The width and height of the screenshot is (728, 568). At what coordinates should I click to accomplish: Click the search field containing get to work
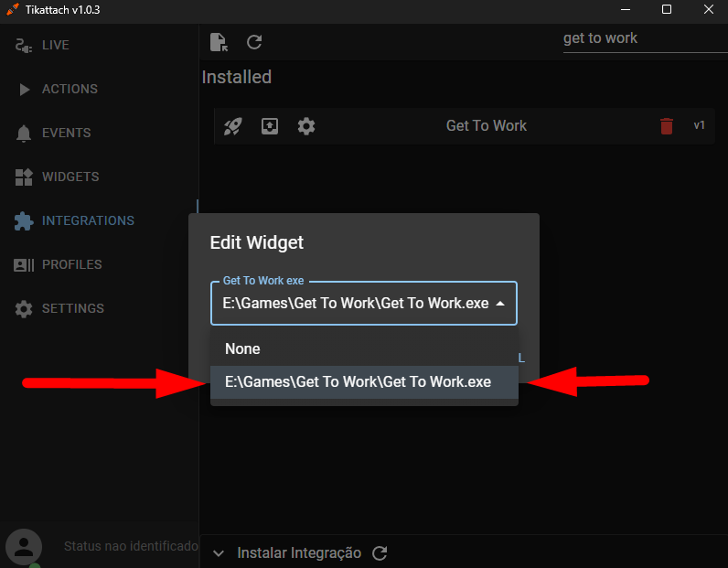point(646,38)
